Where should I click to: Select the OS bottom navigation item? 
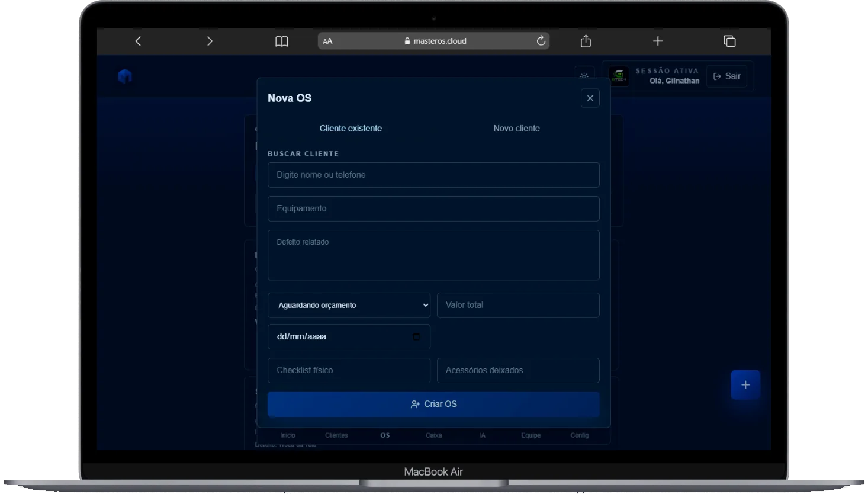pyautogui.click(x=385, y=435)
